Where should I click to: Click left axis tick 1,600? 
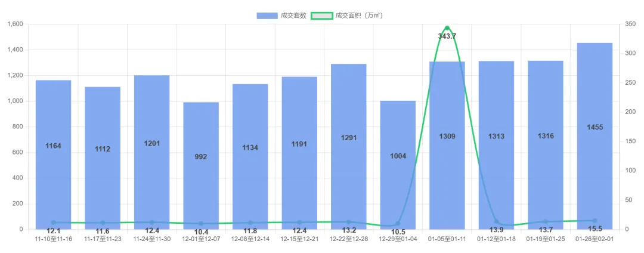click(15, 24)
